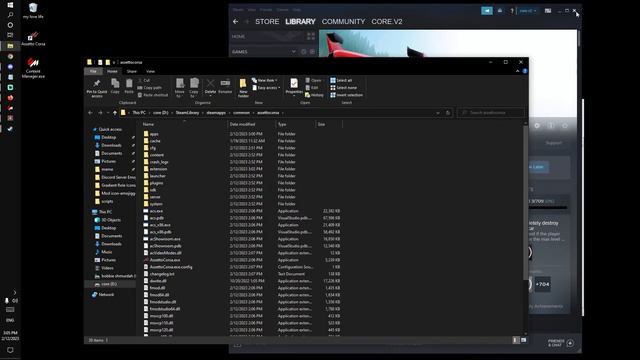Open New item dropdown
This screenshot has width=640, height=360.
click(264, 80)
